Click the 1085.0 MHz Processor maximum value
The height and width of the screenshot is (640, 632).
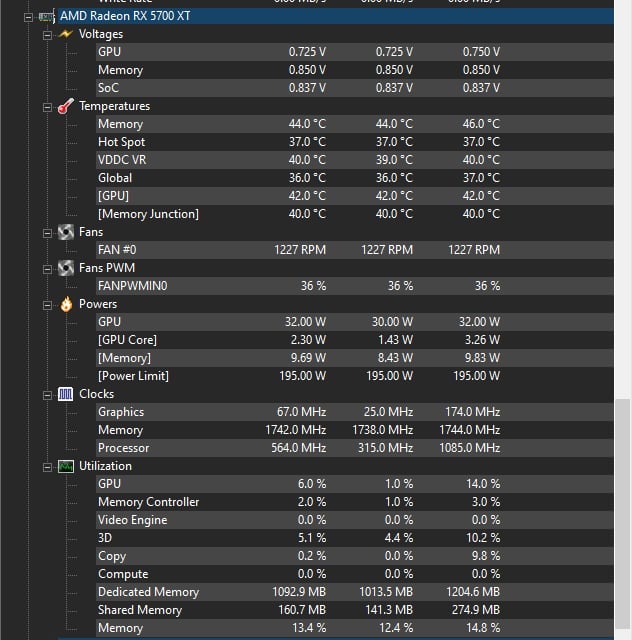pos(470,448)
